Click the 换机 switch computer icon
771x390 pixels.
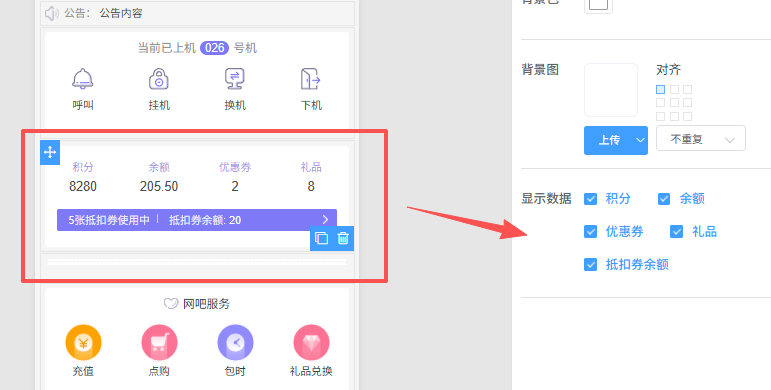(235, 79)
